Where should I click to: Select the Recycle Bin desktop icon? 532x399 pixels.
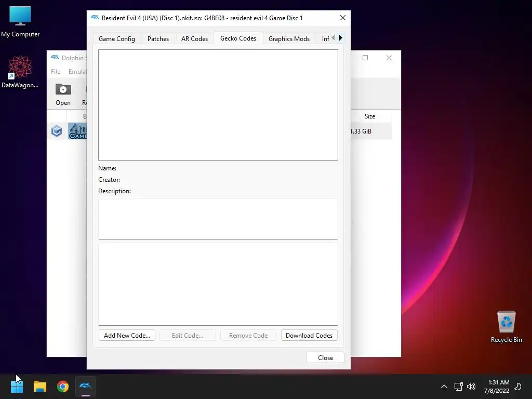pyautogui.click(x=506, y=327)
